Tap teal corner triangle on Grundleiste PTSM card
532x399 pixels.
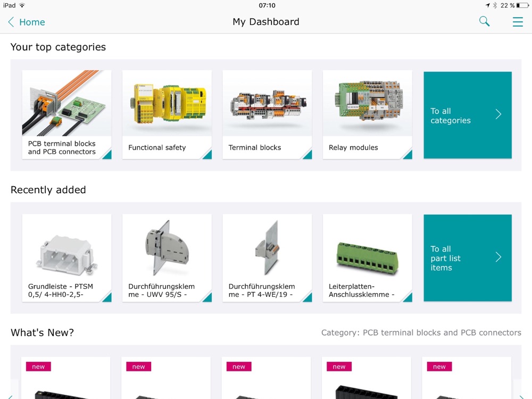108,298
